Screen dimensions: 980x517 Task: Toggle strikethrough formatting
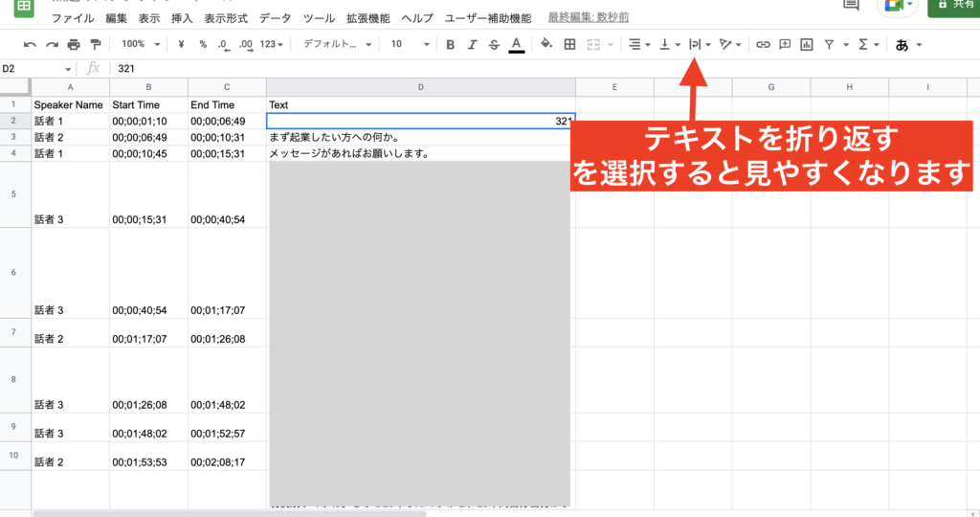[x=494, y=44]
